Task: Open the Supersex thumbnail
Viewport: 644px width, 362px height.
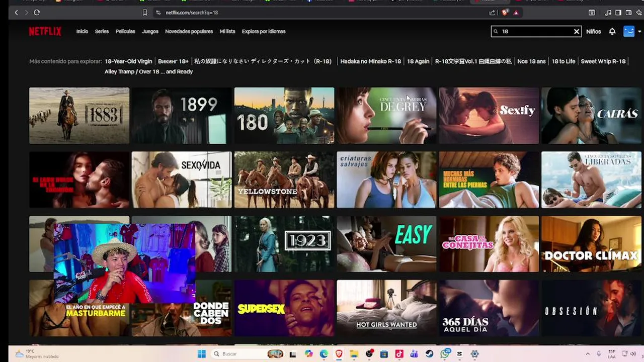Action: (x=284, y=308)
